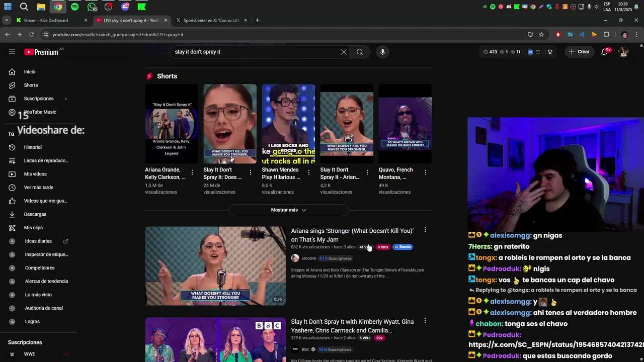Click the Vídeos que me gustan thumbs-up icon
Screen dimensions: 644x362
[12, 201]
